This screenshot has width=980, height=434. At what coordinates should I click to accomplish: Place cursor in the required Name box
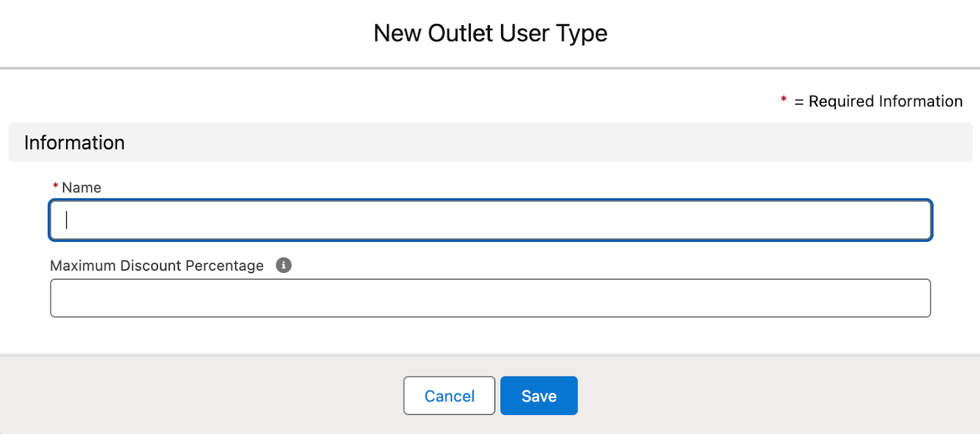[x=490, y=220]
